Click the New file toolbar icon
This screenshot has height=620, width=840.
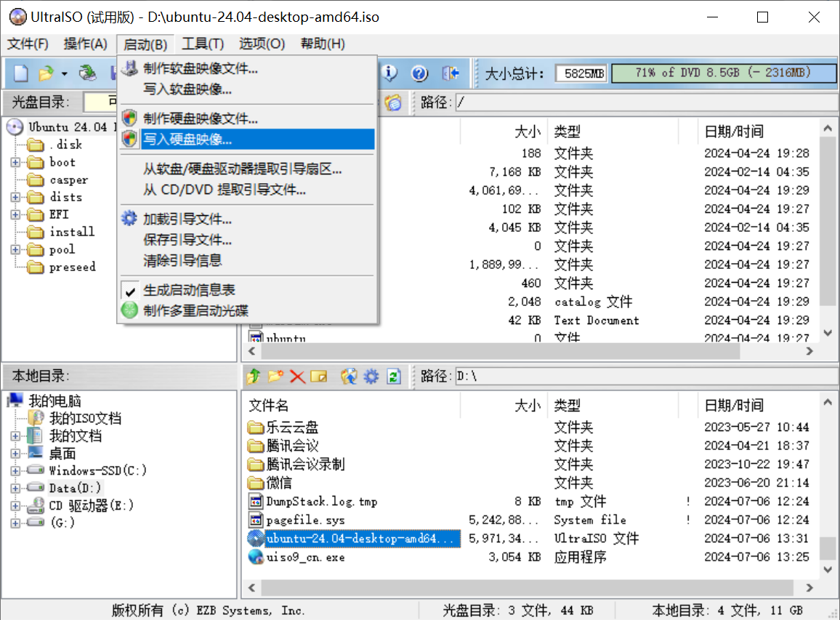pyautogui.click(x=21, y=73)
